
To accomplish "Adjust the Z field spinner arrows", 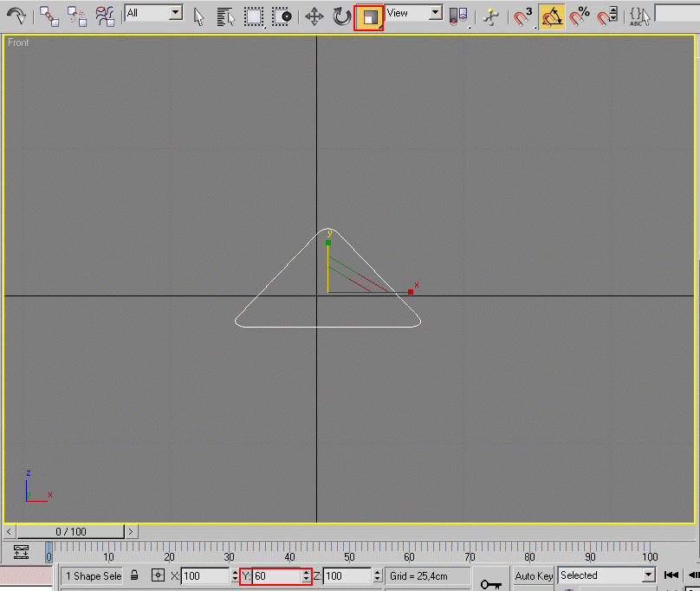I will [377, 575].
